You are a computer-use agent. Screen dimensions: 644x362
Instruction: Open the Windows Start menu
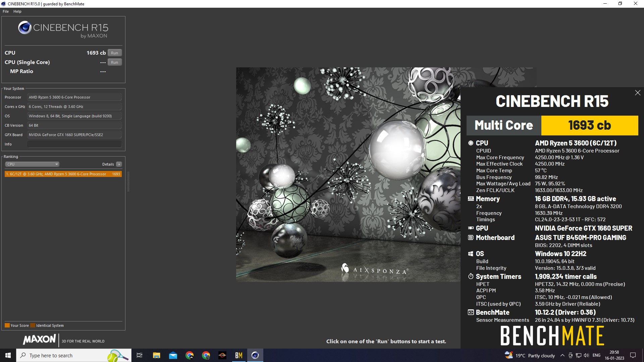click(x=8, y=355)
